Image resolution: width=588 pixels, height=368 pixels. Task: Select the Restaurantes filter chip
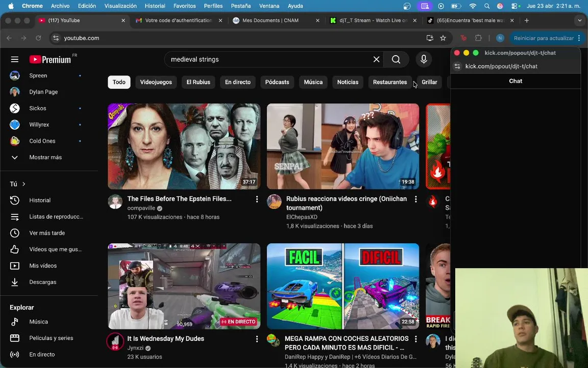[390, 82]
